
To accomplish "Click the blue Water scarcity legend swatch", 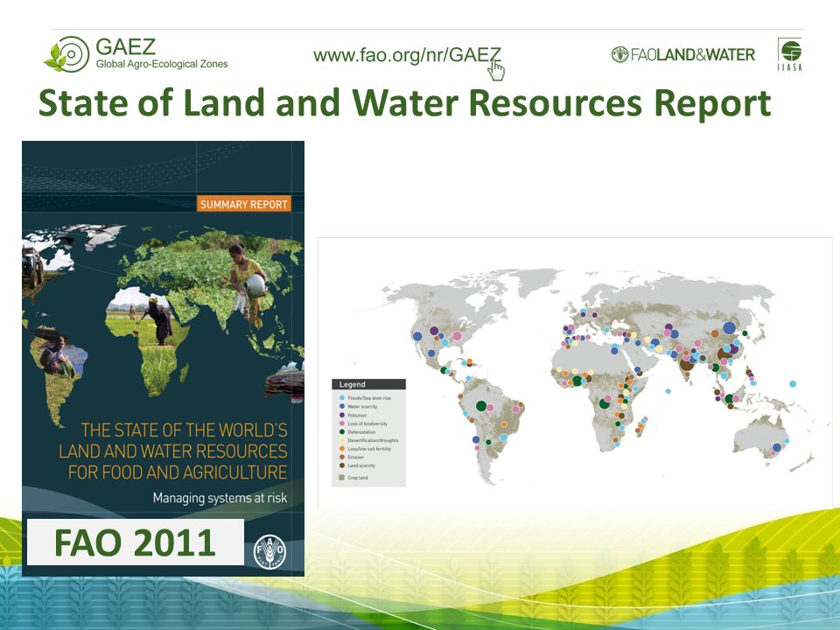I will pyautogui.click(x=341, y=407).
